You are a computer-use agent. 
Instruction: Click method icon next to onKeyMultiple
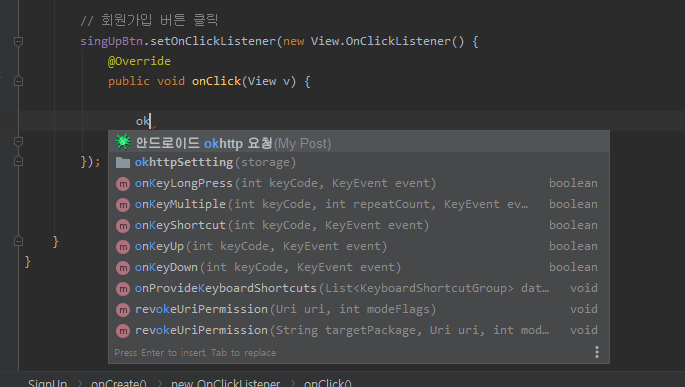(x=123, y=205)
